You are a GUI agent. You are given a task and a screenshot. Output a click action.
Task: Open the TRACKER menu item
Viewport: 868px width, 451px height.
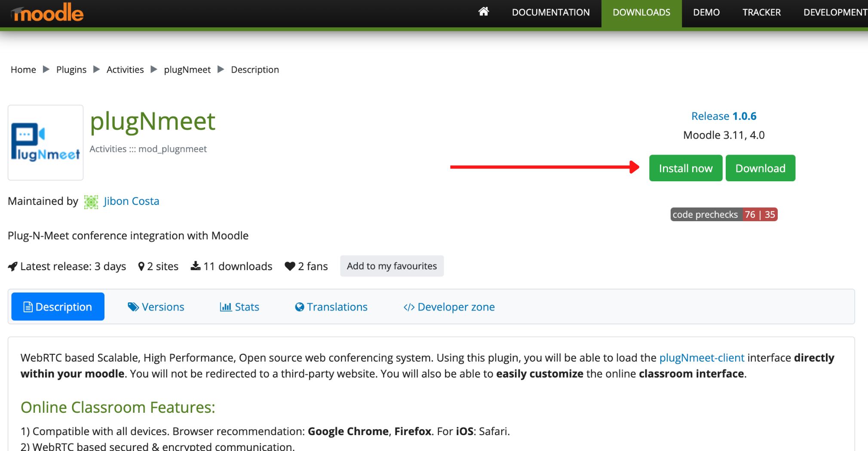tap(761, 12)
